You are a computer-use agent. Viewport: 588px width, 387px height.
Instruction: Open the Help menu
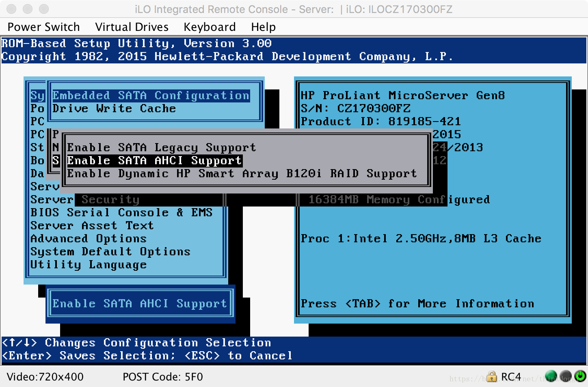pos(263,27)
